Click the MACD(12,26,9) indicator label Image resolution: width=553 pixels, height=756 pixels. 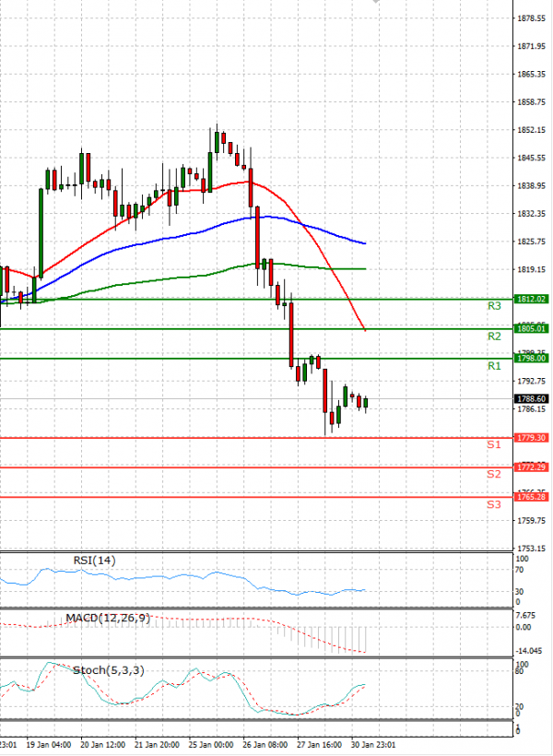(x=108, y=618)
